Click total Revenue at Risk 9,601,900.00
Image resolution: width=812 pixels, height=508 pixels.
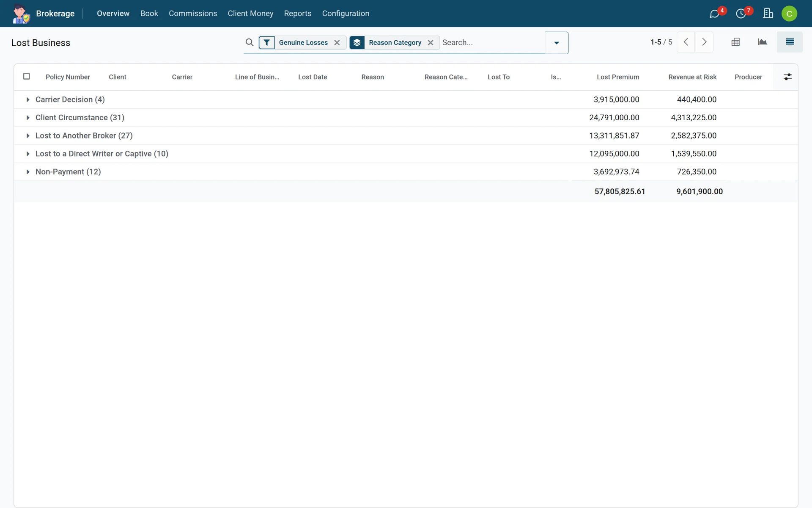[700, 191]
